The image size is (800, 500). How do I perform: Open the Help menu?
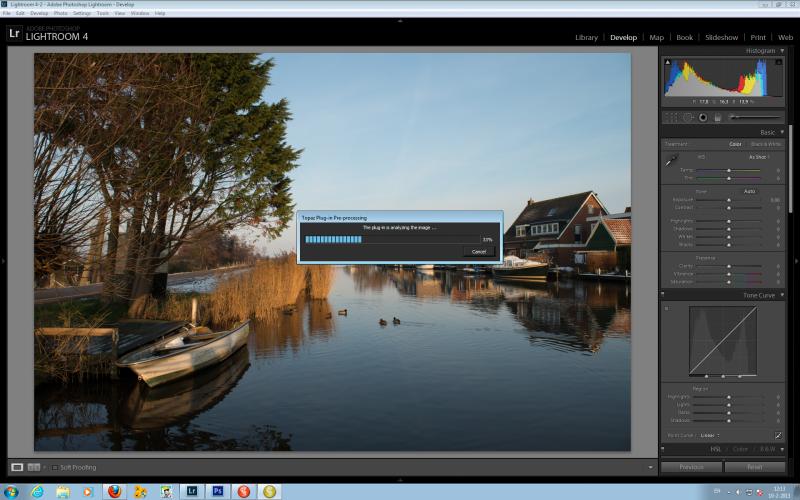(160, 13)
